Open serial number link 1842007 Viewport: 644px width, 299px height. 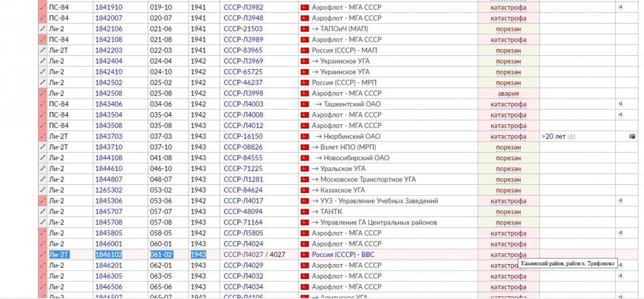[x=108, y=18]
